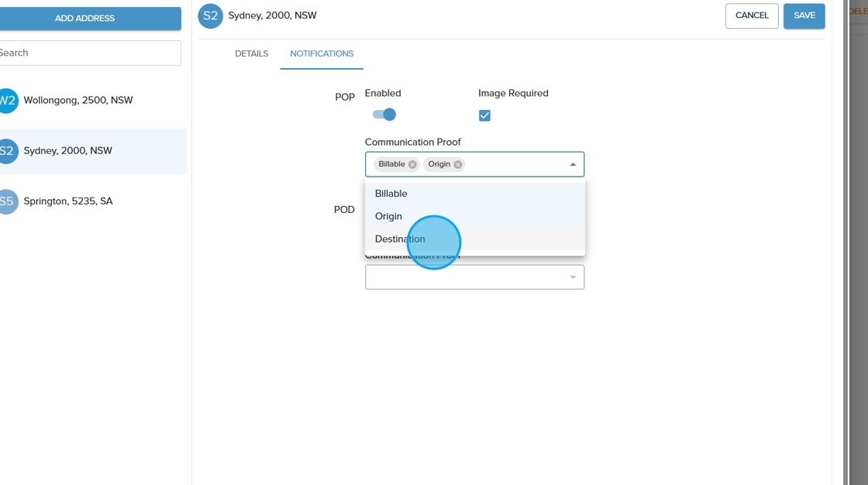This screenshot has height=485, width=868.
Task: Choose Billable option in dropdown list
Action: pyautogui.click(x=391, y=194)
